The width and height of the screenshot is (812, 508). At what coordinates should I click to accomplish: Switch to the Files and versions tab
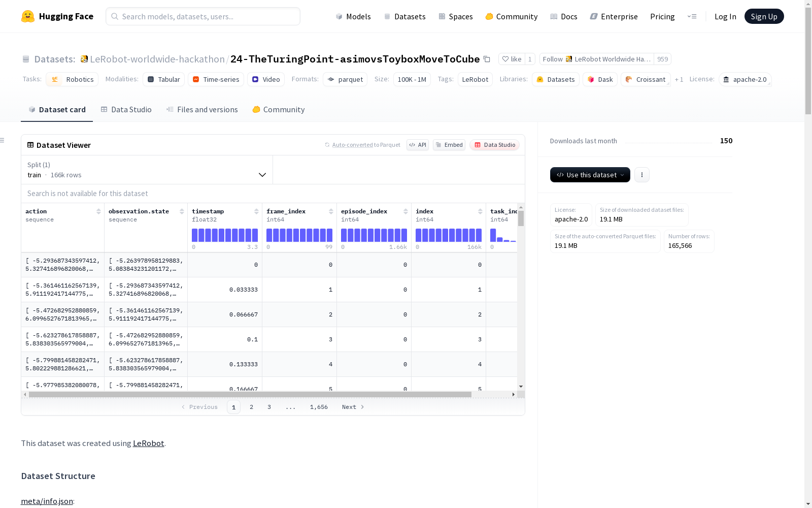tap(202, 109)
